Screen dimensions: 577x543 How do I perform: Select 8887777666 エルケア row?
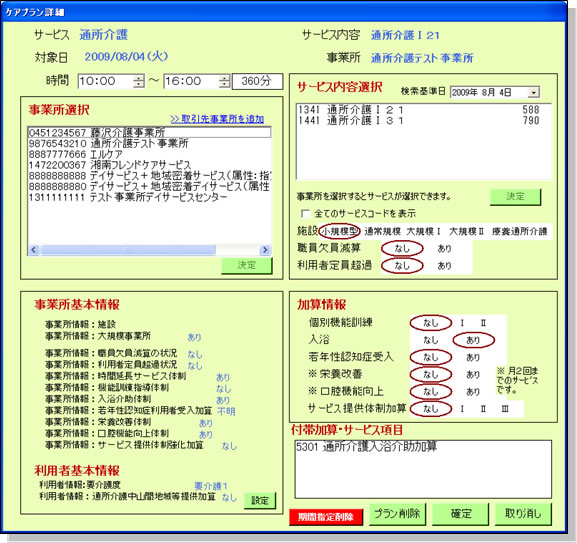coord(149,154)
